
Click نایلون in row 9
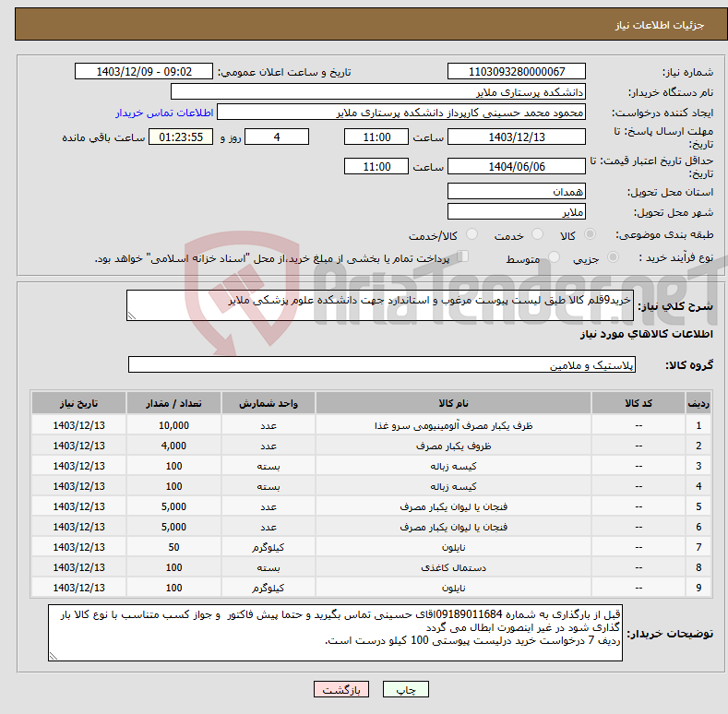click(453, 589)
